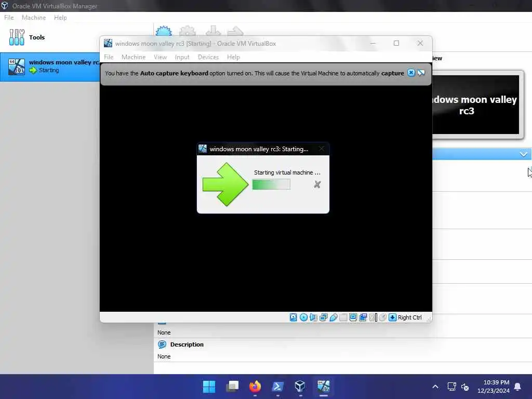Open the notifications bell icon
Screen dimensions: 532x399
(517, 387)
